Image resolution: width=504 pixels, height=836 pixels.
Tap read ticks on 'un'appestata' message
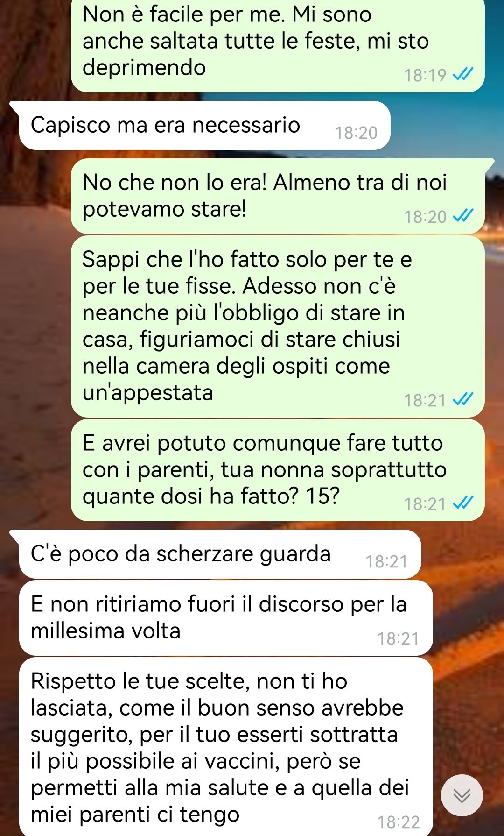463,399
